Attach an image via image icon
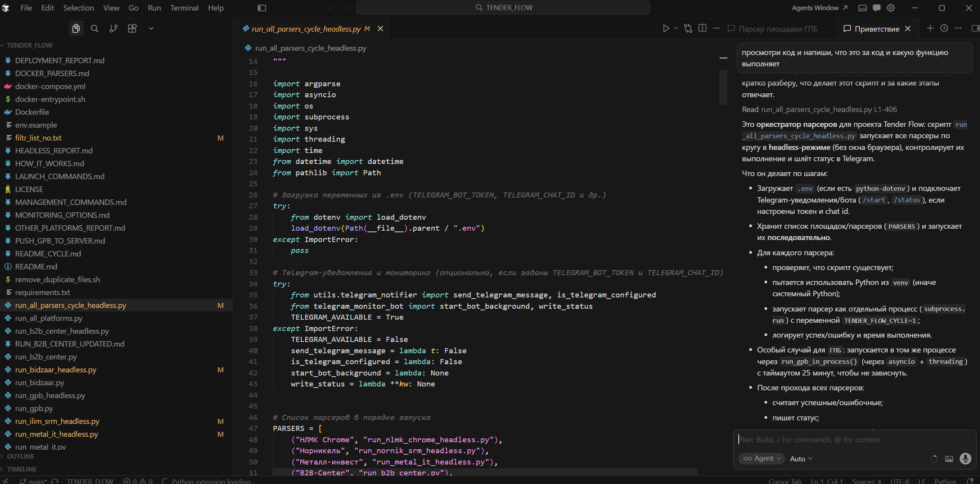This screenshot has width=980, height=484. tap(949, 459)
